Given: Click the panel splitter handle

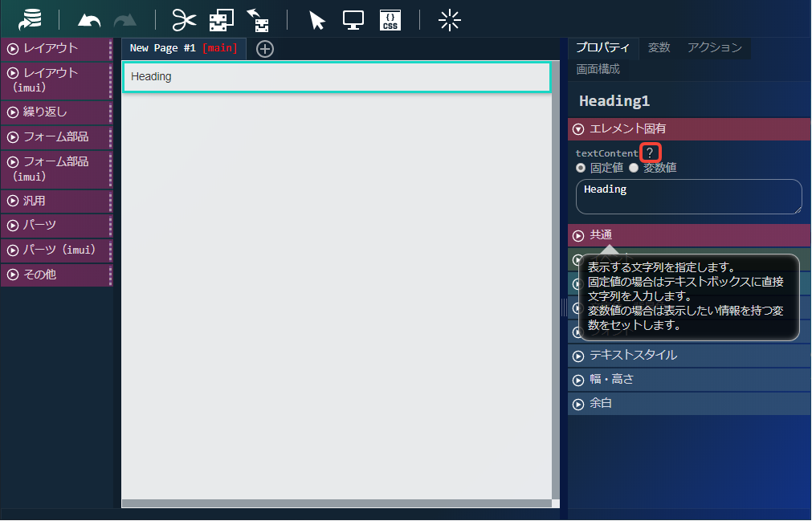Looking at the screenshot, I should coord(564,307).
